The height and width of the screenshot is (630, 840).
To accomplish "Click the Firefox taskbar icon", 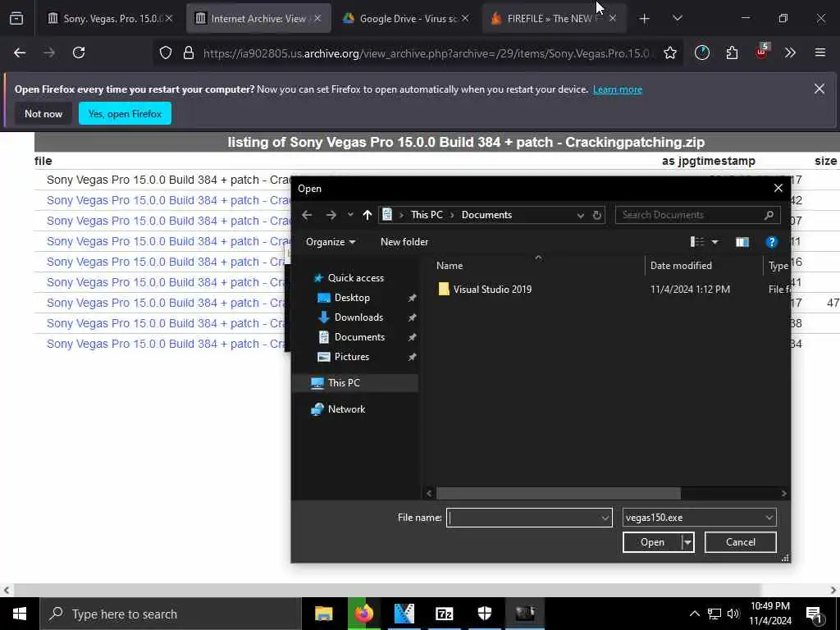I will click(363, 614).
